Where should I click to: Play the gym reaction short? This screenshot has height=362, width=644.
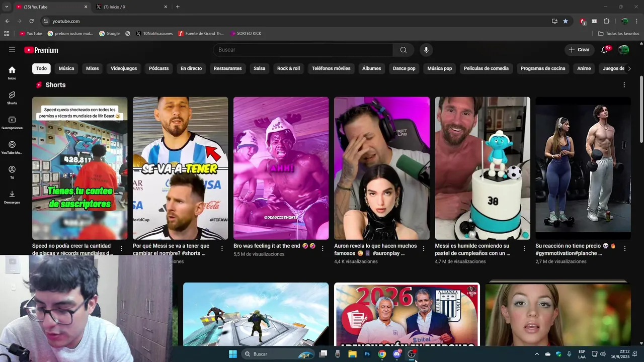click(583, 168)
